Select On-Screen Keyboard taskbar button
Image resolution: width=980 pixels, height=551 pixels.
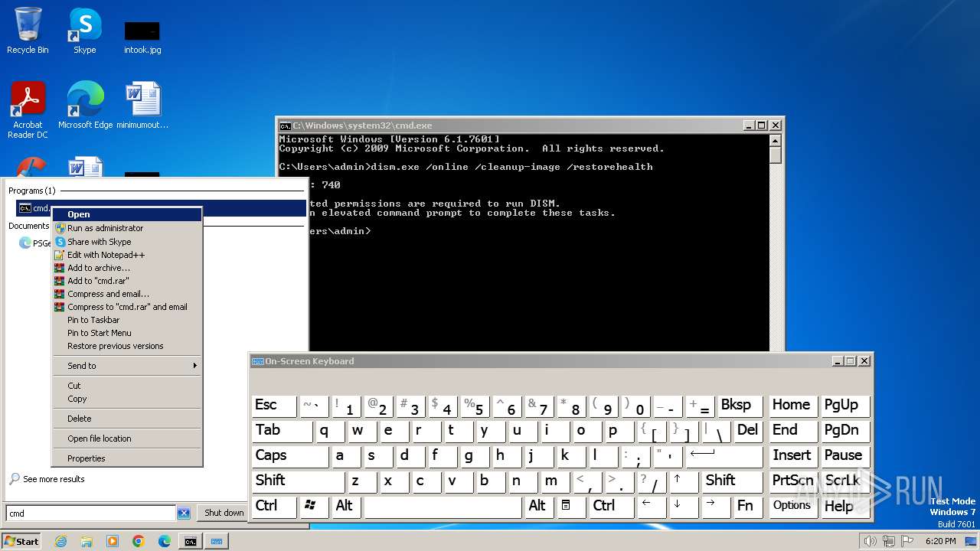click(216, 541)
